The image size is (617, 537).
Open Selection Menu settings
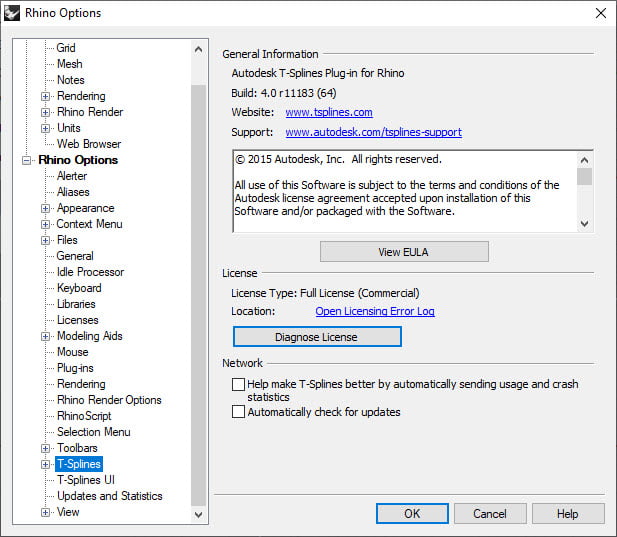click(94, 432)
